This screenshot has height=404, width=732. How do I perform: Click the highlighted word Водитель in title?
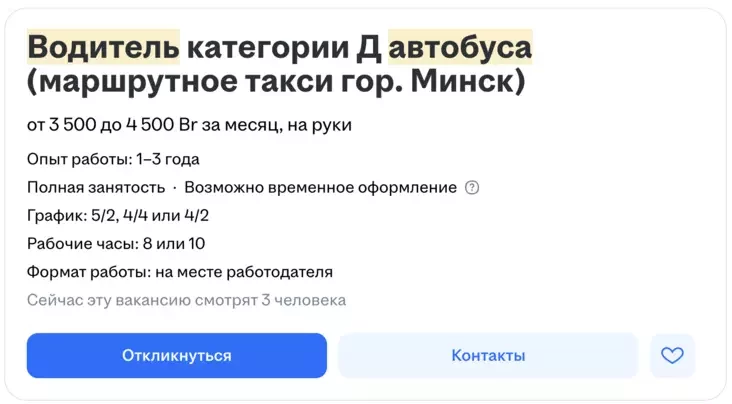coord(103,46)
